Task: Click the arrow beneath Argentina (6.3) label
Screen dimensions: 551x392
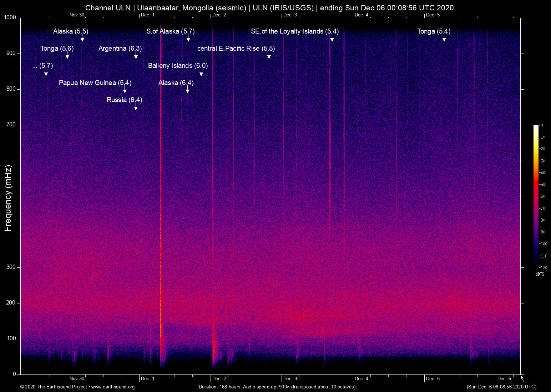Action: pos(136,56)
